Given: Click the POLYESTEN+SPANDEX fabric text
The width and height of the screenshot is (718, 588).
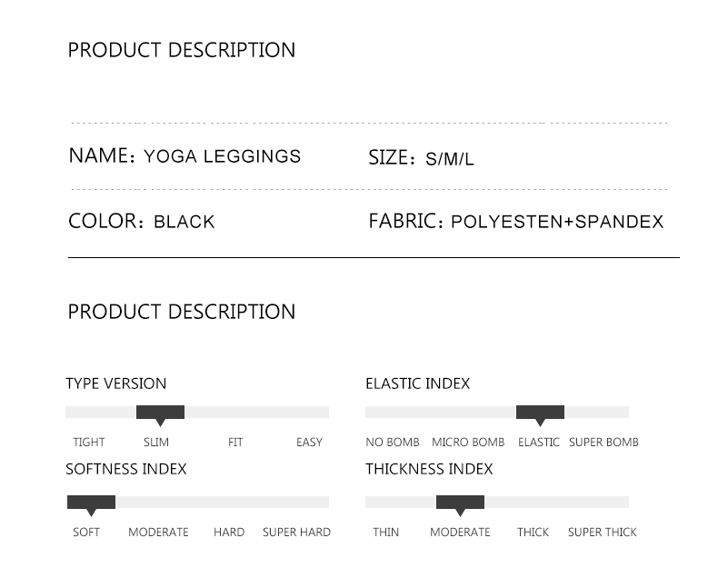Looking at the screenshot, I should tap(557, 222).
